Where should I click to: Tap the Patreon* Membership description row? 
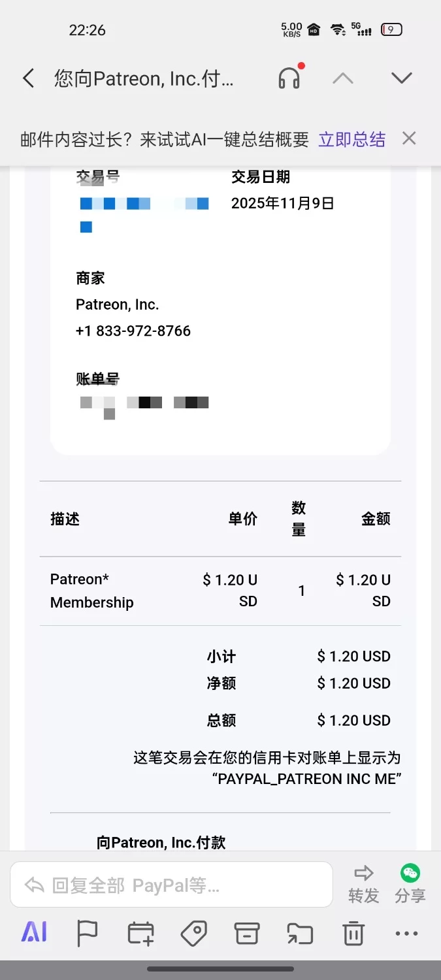tap(91, 591)
